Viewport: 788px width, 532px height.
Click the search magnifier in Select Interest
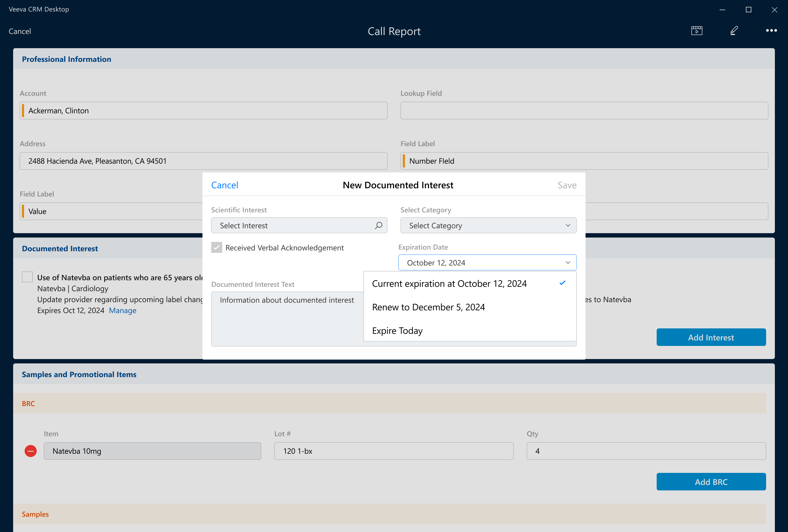(378, 225)
